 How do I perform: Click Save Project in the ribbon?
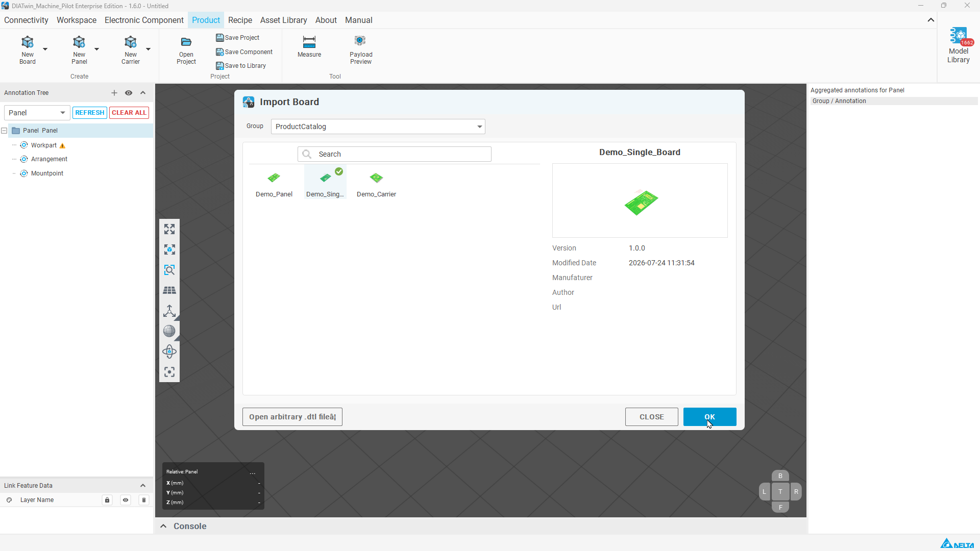click(238, 38)
